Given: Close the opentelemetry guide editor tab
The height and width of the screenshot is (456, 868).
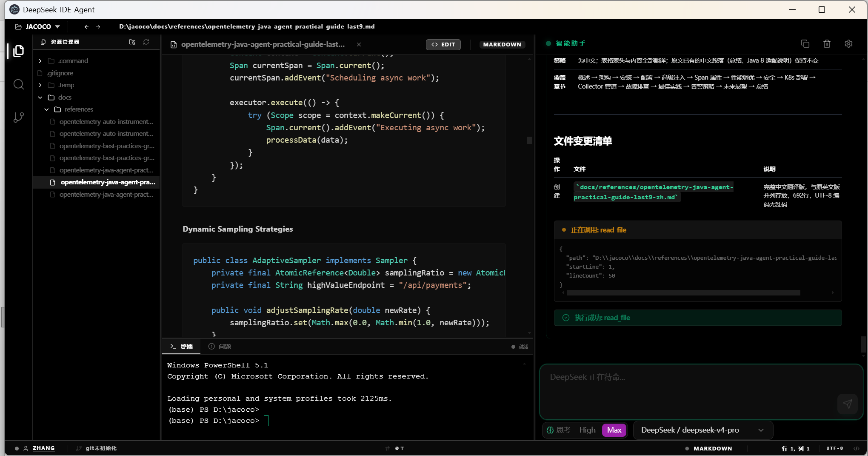Looking at the screenshot, I should coord(359,44).
